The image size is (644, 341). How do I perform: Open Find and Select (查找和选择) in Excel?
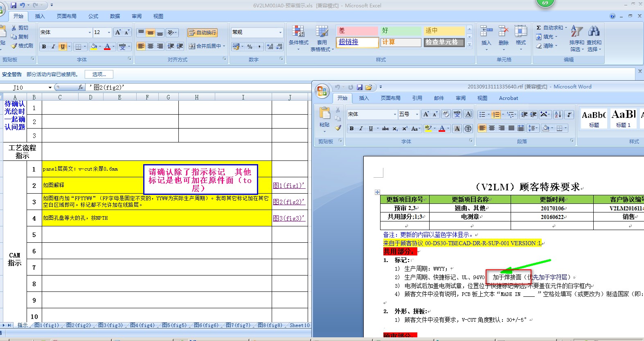click(x=594, y=38)
